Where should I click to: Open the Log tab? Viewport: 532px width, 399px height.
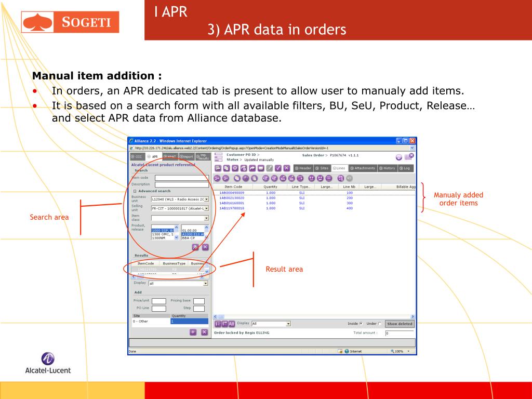click(405, 168)
